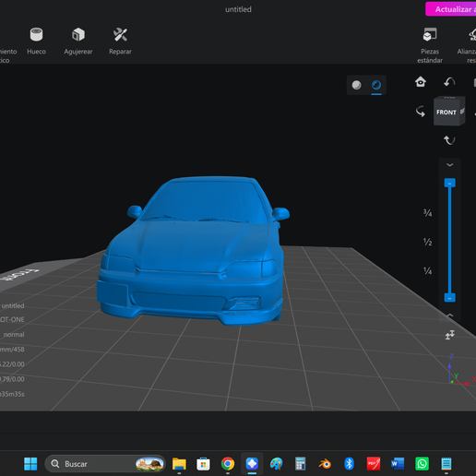Open the Windows Start menu

tap(30, 464)
